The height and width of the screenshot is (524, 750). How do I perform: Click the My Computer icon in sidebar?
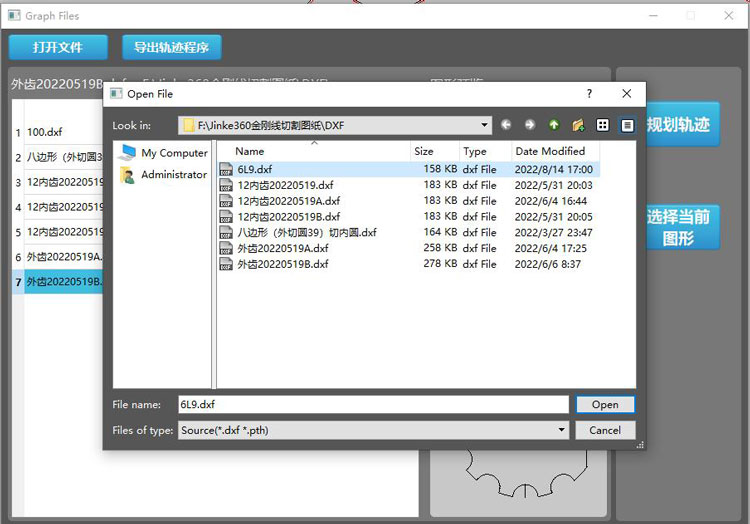coord(127,153)
